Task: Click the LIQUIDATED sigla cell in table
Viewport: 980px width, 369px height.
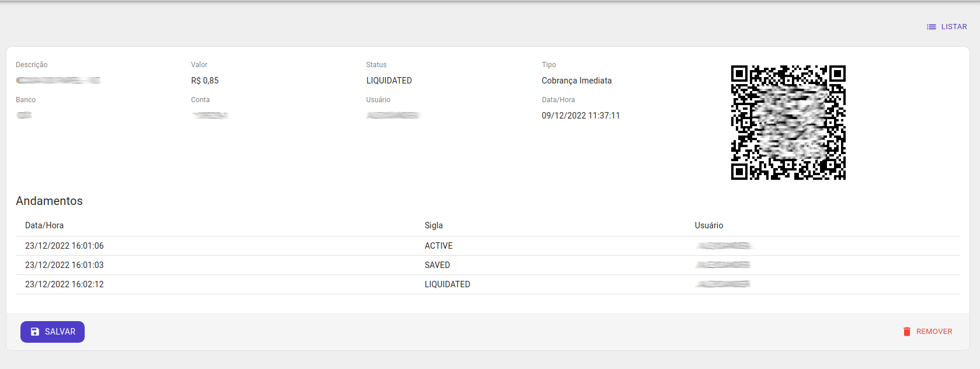Action: (447, 284)
